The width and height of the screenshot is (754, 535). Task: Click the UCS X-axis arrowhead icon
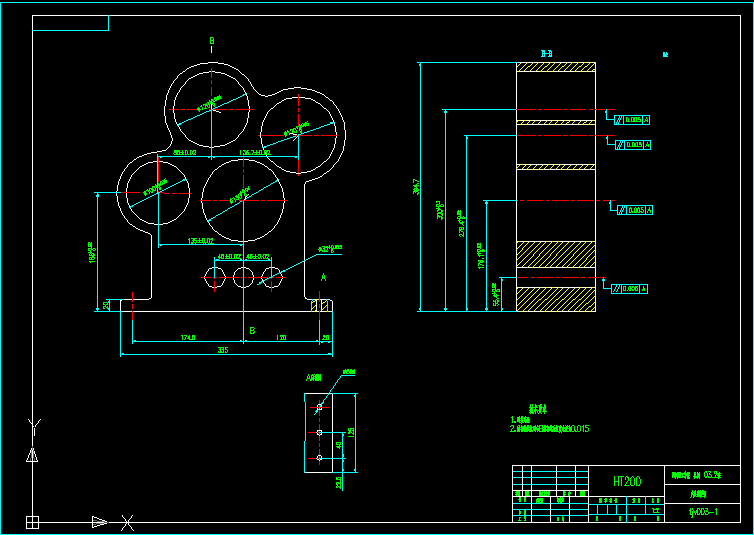point(99,521)
